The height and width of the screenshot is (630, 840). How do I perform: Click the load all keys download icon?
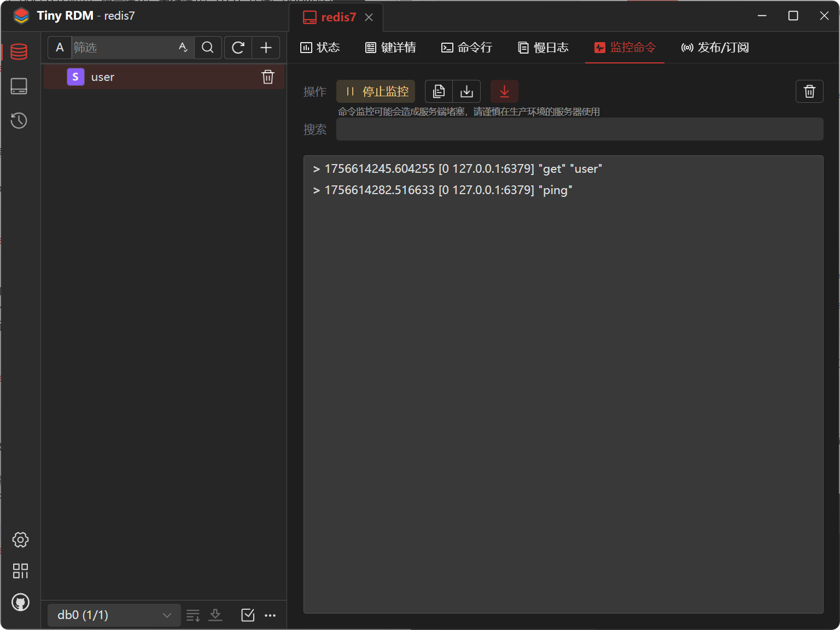tap(215, 615)
